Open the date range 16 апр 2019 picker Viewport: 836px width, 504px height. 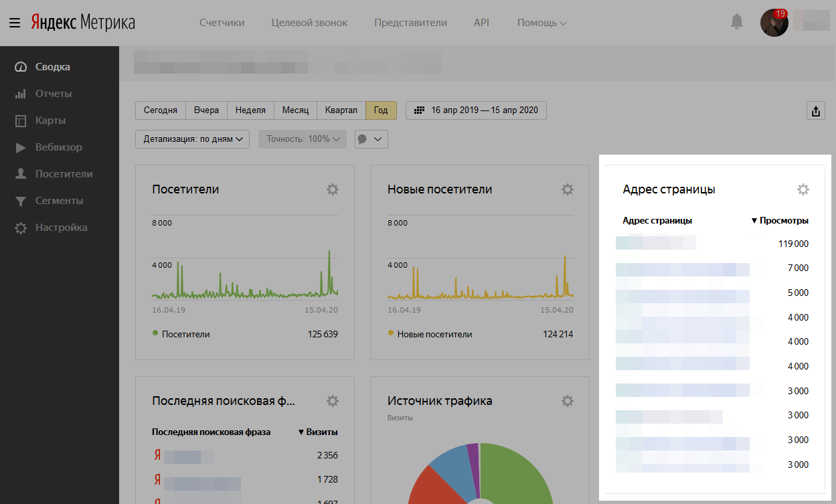477,110
